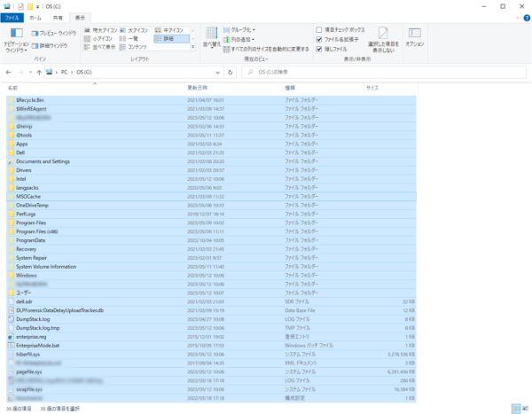Select the Windows folder icon
The width and height of the screenshot is (532, 414).
12,276
